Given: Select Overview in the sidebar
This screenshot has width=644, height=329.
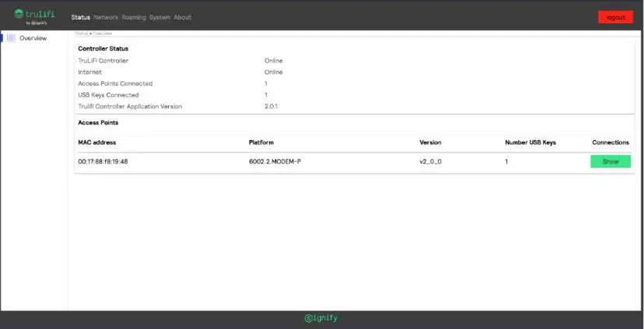Looking at the screenshot, I should click(x=33, y=38).
